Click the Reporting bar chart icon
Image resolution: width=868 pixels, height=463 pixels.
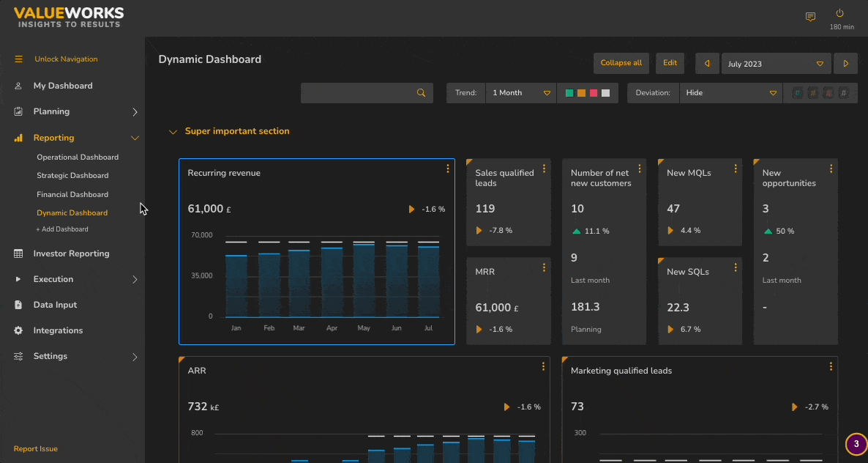click(x=18, y=138)
